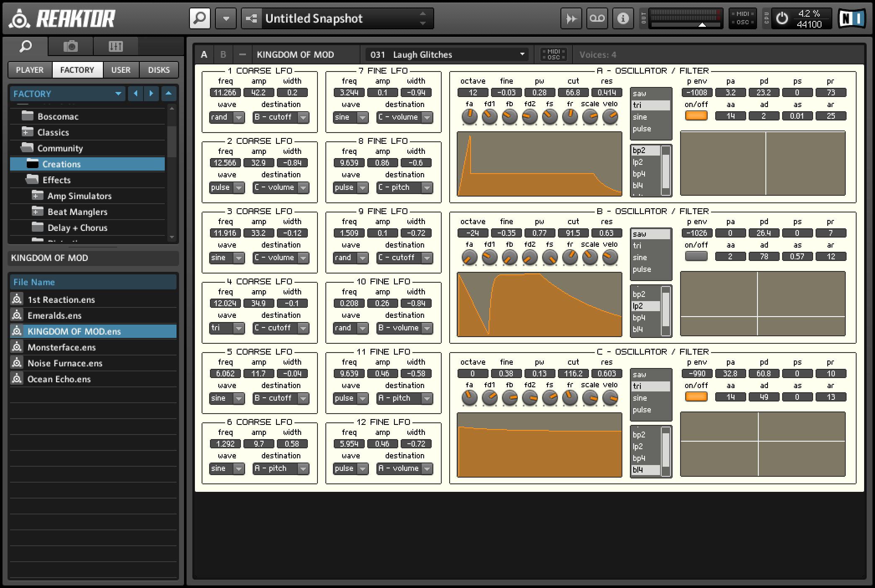Select saw waveform for oscillator C
The image size is (875, 588).
click(x=650, y=375)
